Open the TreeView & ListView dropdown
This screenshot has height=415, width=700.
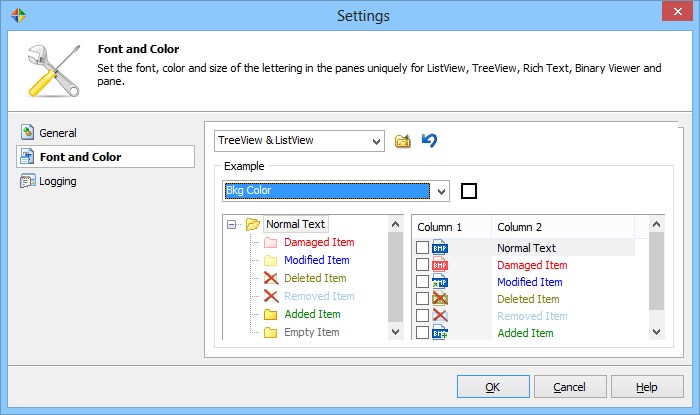coord(375,141)
